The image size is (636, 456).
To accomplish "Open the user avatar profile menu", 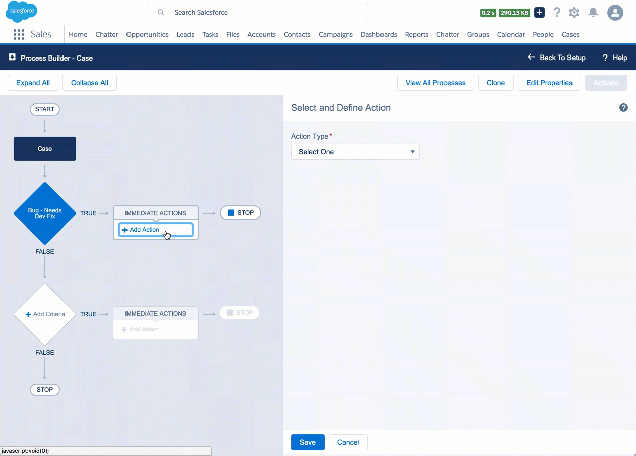I will [615, 13].
